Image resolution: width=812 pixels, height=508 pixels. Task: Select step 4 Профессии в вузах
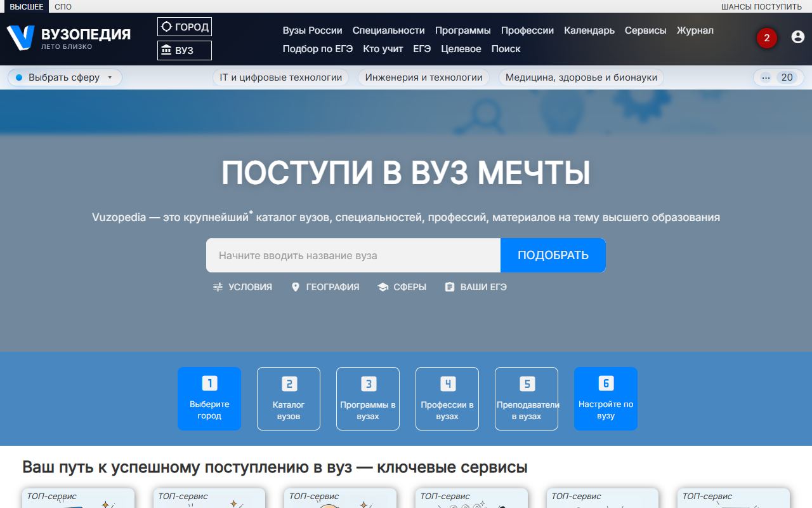tap(447, 399)
